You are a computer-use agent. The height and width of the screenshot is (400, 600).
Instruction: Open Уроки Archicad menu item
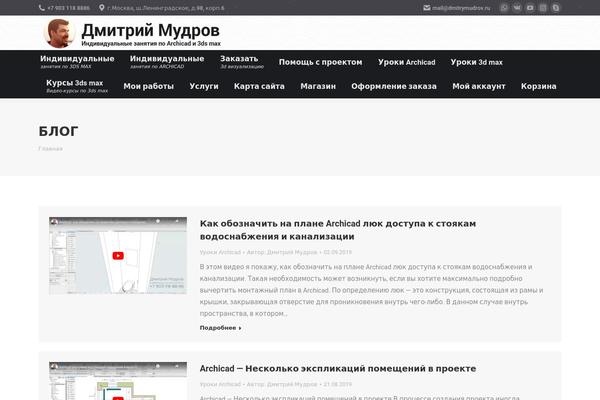pos(406,62)
